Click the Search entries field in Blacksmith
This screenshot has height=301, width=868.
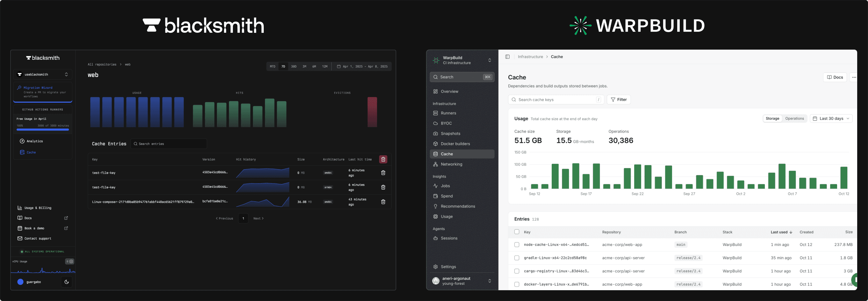(x=169, y=144)
